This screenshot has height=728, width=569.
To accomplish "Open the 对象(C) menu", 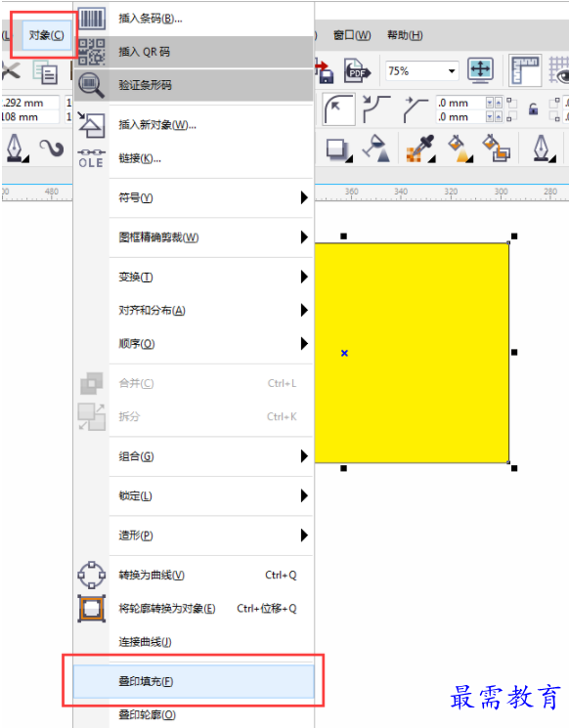I will point(47,35).
